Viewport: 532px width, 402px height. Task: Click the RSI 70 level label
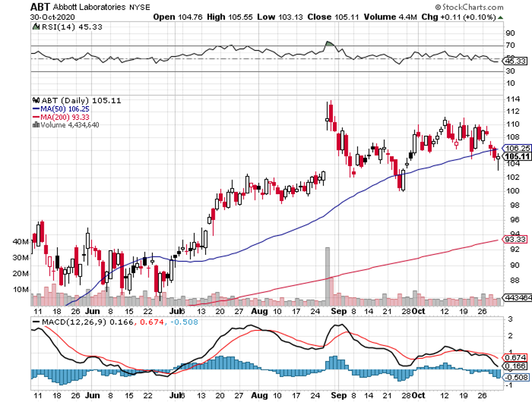pyautogui.click(x=510, y=45)
